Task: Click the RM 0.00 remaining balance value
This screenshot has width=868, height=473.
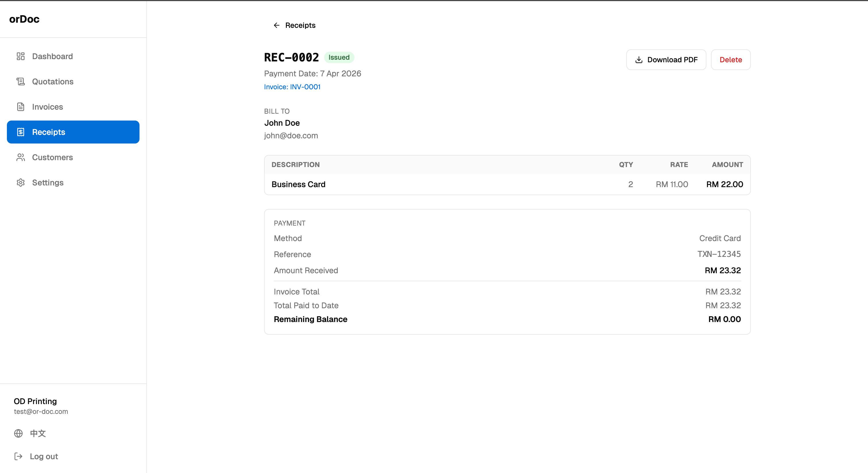Action: pos(724,319)
